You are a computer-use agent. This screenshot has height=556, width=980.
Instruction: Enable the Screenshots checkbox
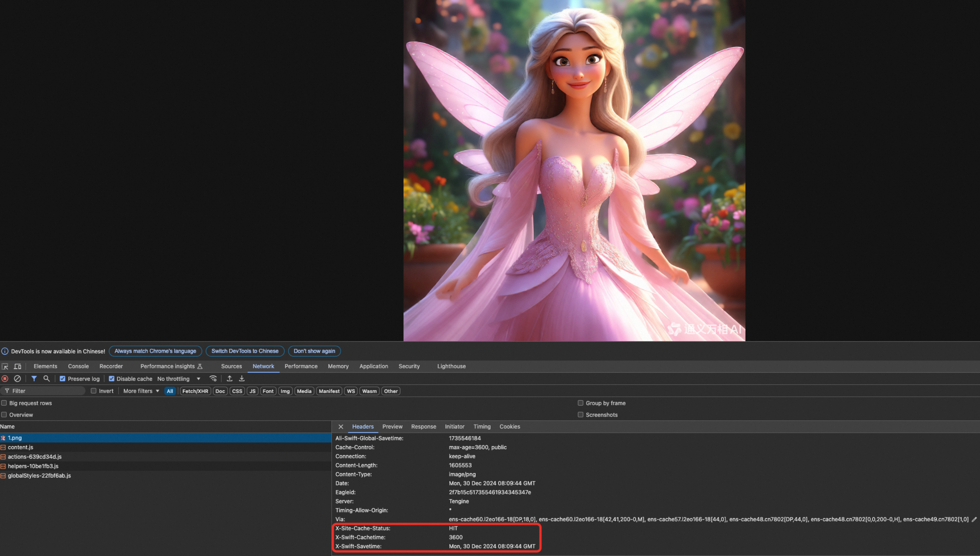(x=580, y=415)
